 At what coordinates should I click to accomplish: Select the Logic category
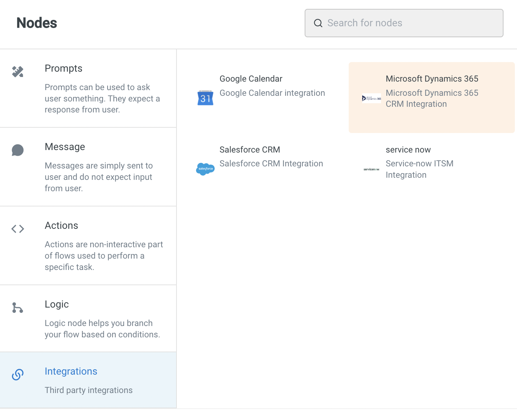click(88, 319)
